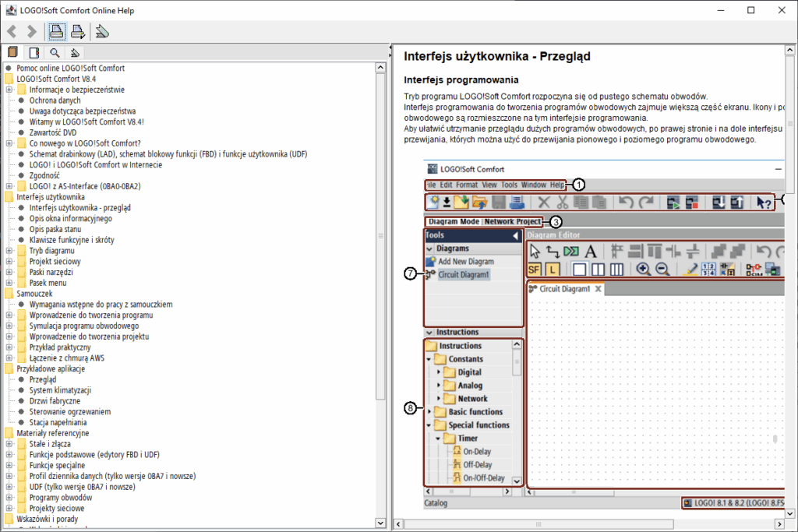The height and width of the screenshot is (532, 798).
Task: Open UDF (tylko wersje 0BA7 i nowsze)
Action: [x=83, y=487]
